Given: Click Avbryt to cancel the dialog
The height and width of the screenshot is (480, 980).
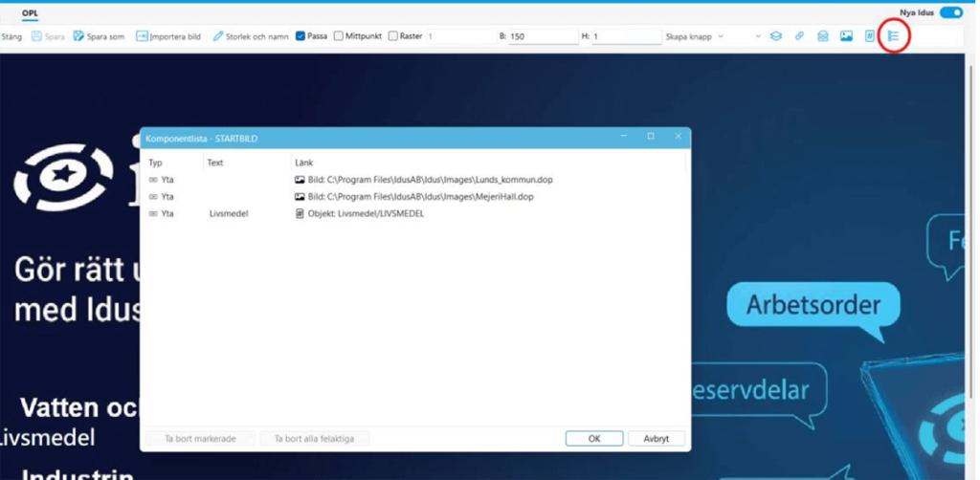Looking at the screenshot, I should click(656, 439).
